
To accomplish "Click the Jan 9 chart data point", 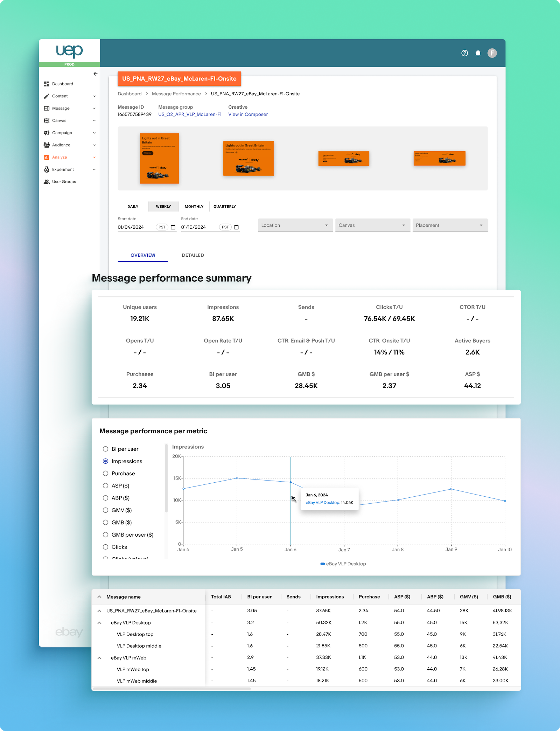I will coord(451,489).
